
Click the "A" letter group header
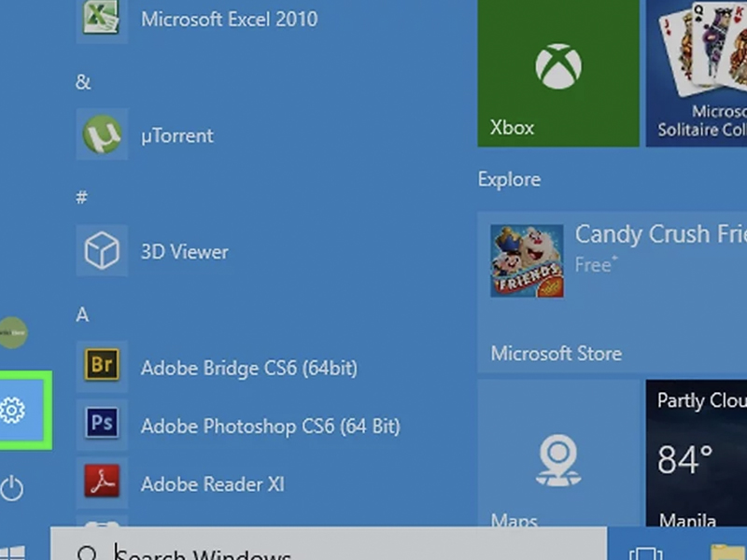82,315
